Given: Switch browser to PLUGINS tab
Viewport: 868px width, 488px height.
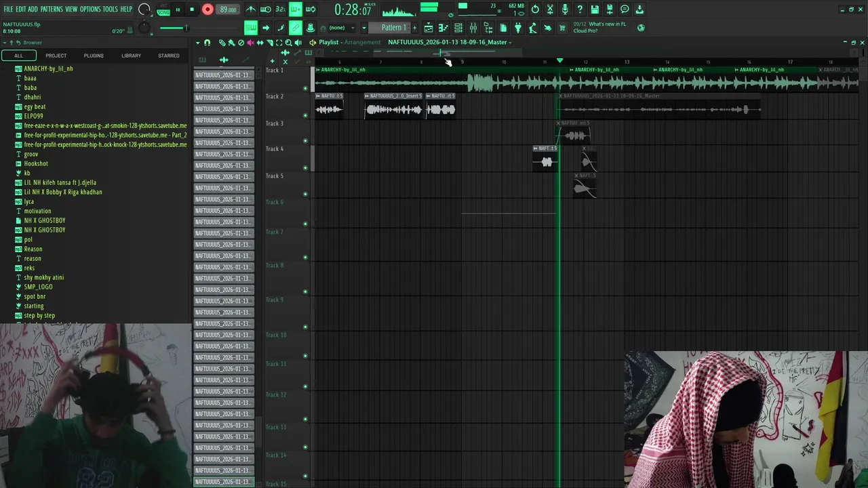Looking at the screenshot, I should pos(94,56).
